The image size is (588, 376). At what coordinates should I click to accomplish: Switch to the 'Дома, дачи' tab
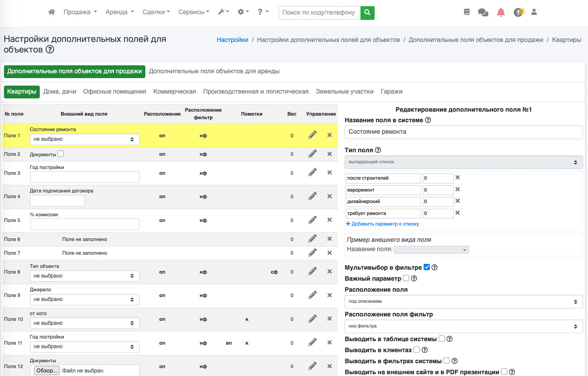tap(60, 91)
